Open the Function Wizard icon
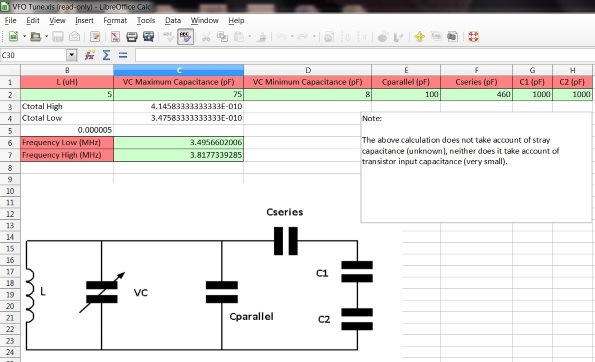Image resolution: width=595 pixels, height=362 pixels. [90, 55]
